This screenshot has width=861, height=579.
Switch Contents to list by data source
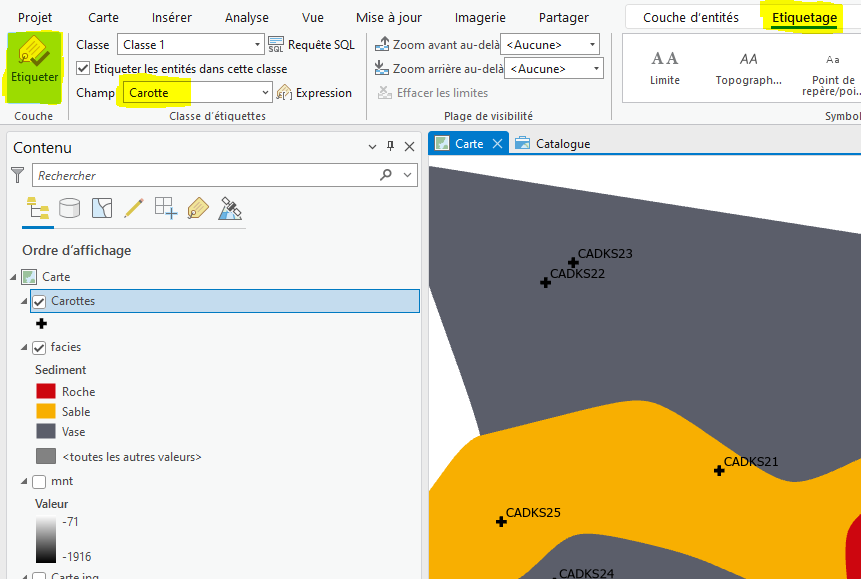[x=69, y=208]
